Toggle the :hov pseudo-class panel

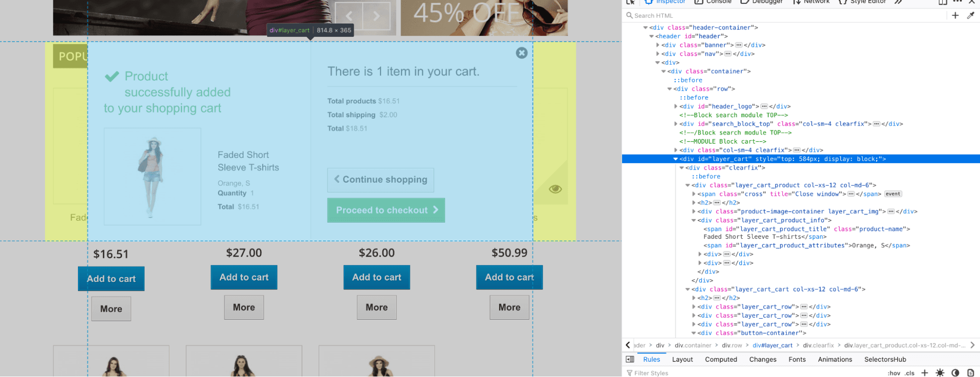(x=894, y=373)
